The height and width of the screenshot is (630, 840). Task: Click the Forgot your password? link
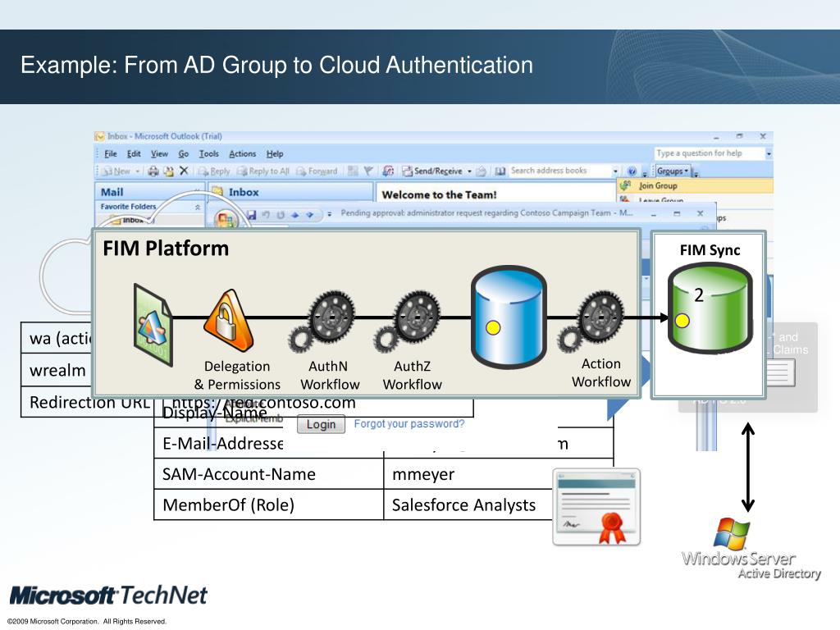point(409,424)
